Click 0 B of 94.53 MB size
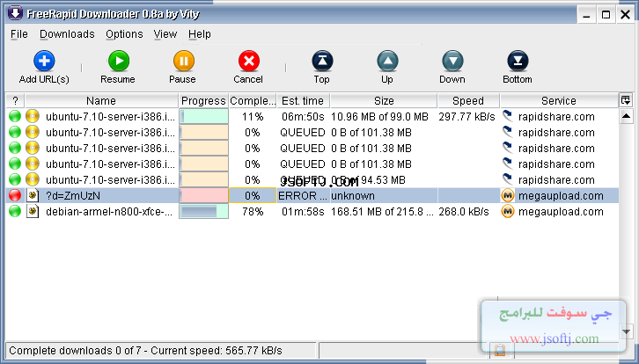The height and width of the screenshot is (364, 639). coord(368,180)
